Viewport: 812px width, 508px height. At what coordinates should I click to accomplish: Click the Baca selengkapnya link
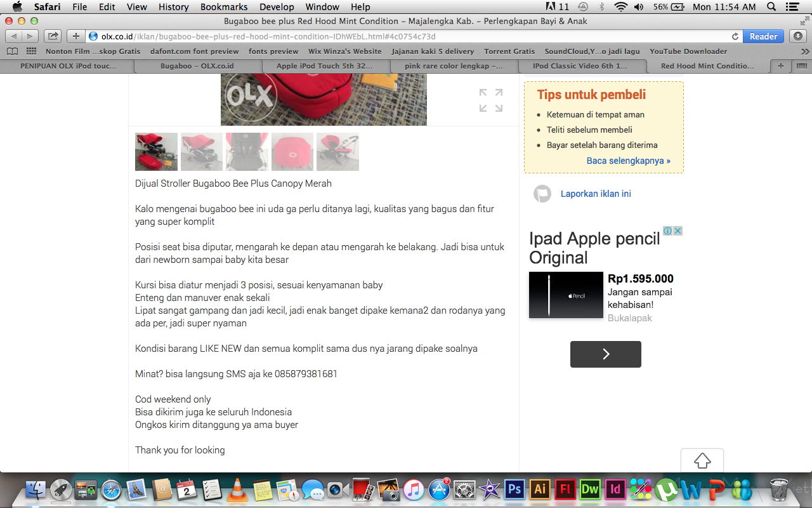coord(629,161)
